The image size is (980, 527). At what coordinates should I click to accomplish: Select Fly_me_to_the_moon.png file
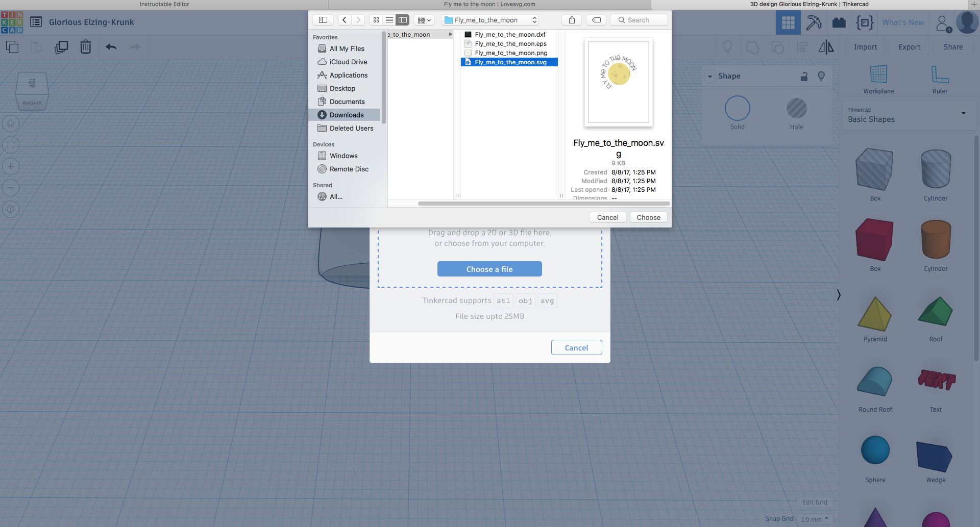click(x=509, y=53)
